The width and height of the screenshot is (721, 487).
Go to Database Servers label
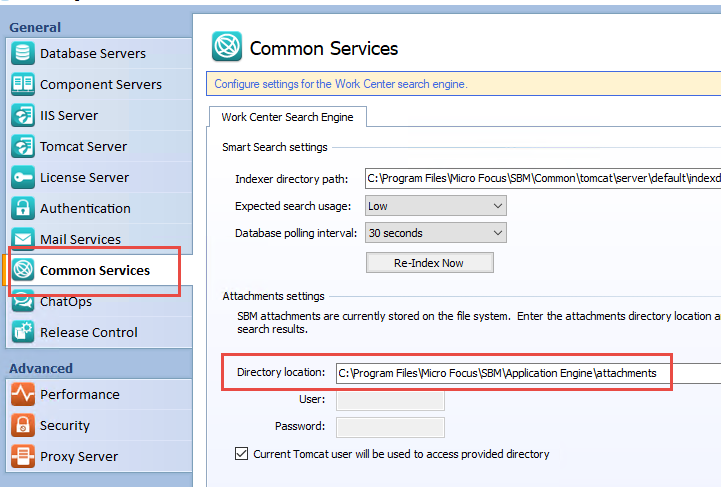[93, 54]
